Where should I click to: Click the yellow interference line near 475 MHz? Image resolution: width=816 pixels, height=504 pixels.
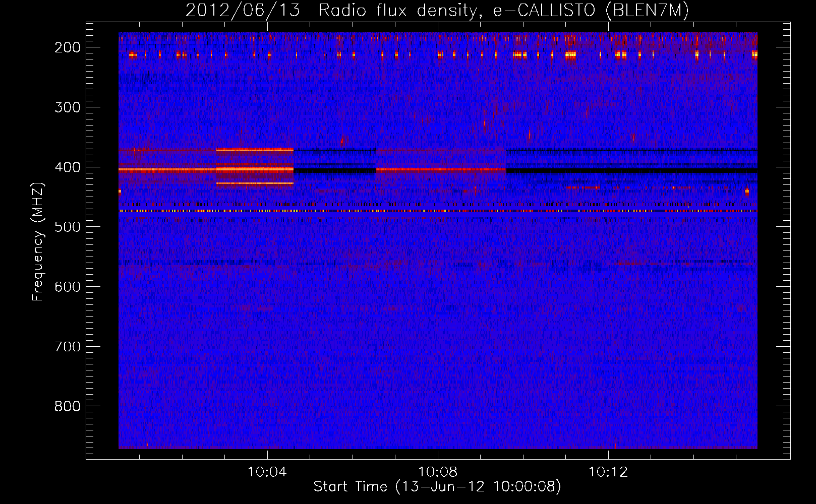coord(438,211)
